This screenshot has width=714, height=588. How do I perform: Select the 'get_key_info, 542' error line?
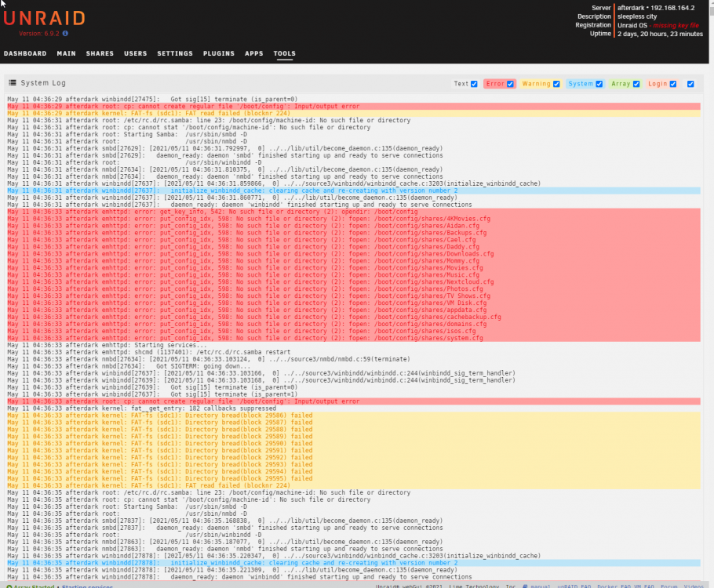pos(353,212)
